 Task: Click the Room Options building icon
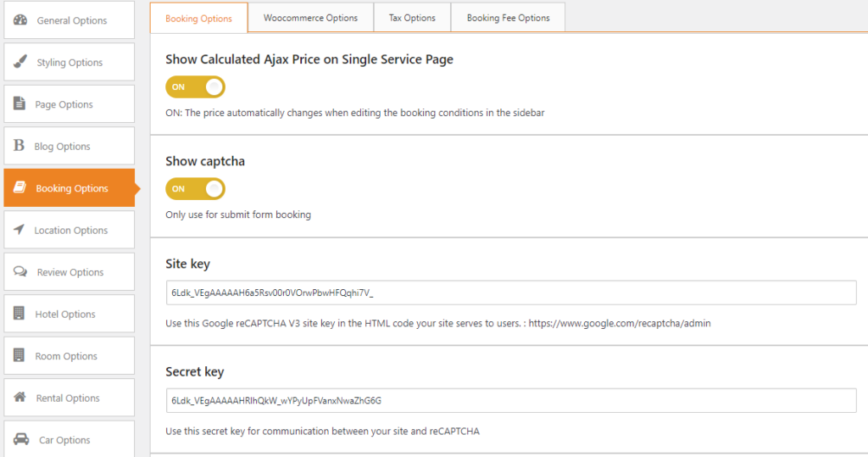click(x=19, y=356)
